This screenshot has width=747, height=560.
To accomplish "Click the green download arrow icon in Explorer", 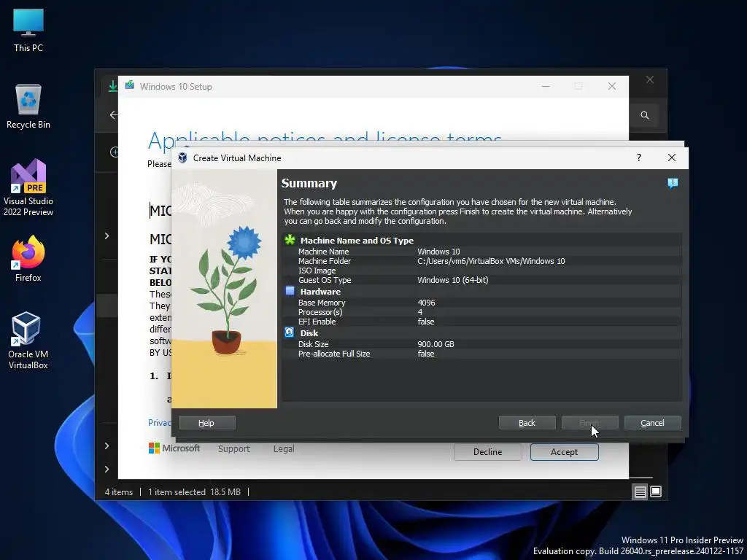I will coord(113,86).
